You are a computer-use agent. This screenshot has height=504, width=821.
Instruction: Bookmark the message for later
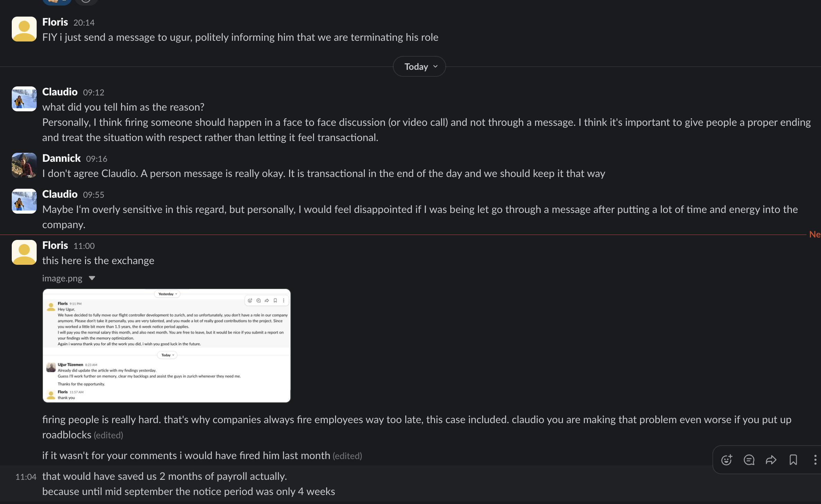coord(793,460)
